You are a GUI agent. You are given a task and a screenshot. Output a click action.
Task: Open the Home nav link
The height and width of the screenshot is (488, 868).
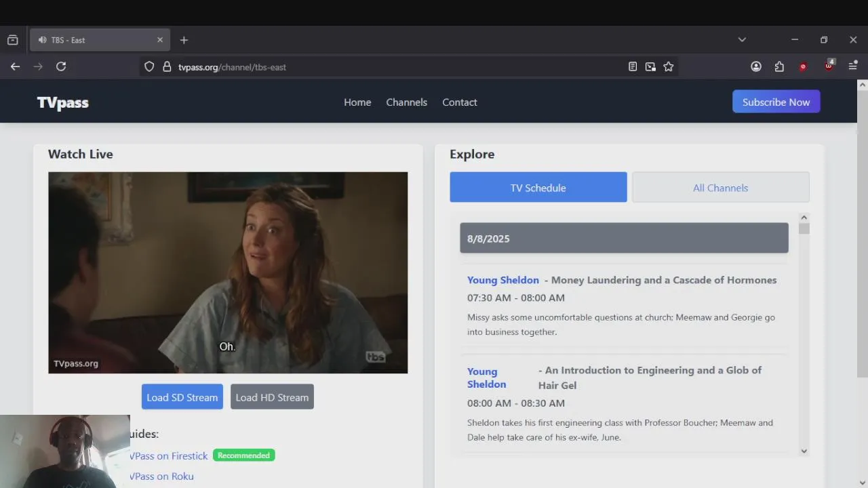357,102
